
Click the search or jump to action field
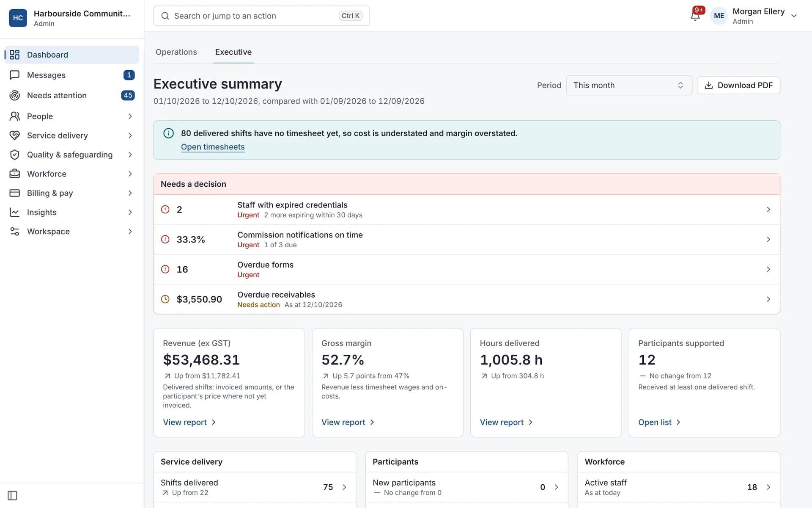click(x=261, y=16)
